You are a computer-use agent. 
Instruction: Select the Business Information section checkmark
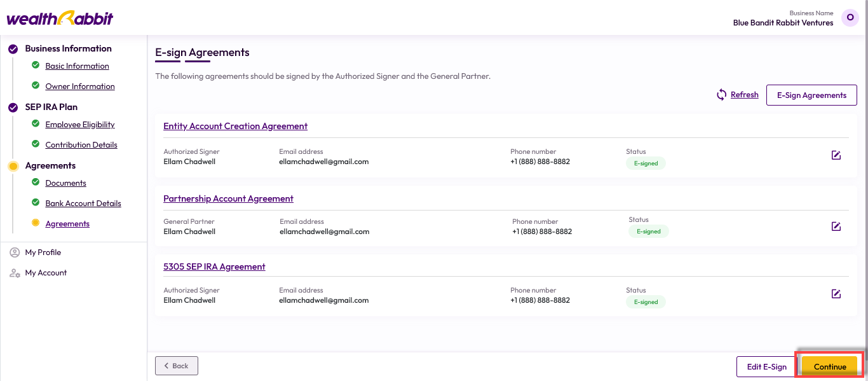(x=13, y=48)
